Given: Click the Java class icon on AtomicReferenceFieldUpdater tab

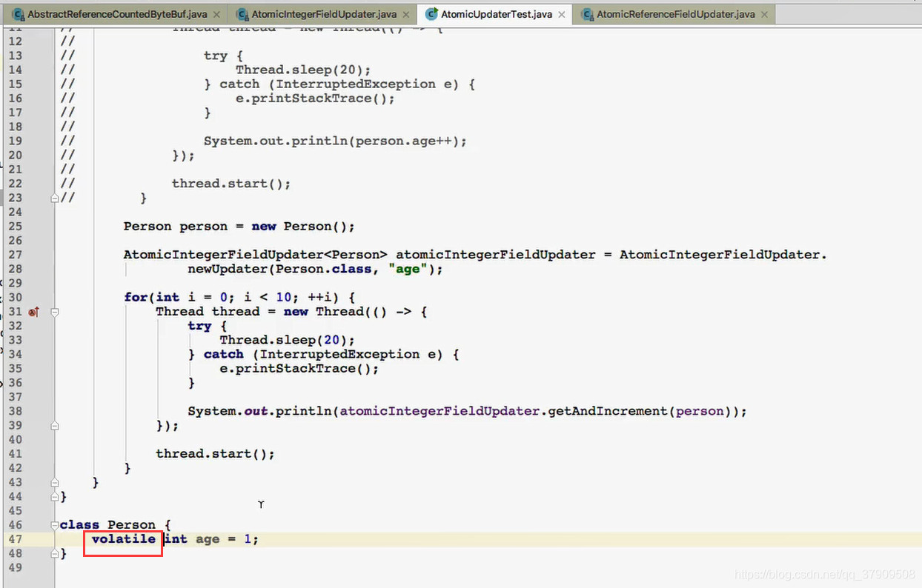Looking at the screenshot, I should coord(588,13).
